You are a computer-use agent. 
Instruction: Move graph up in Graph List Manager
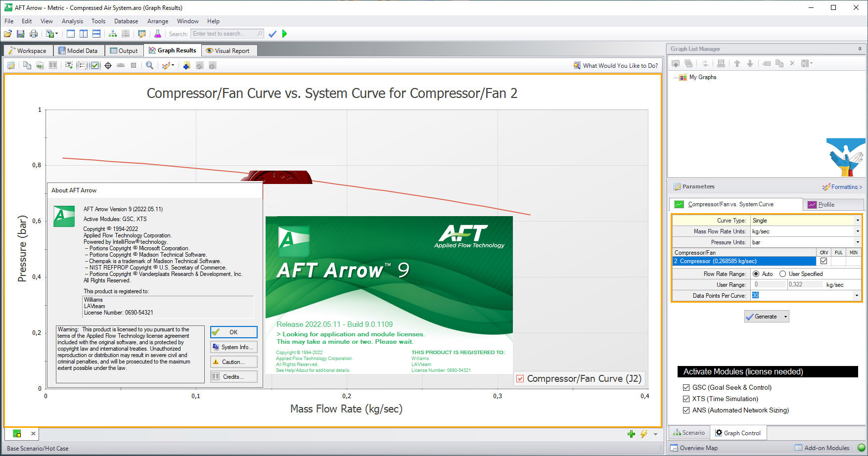[x=737, y=63]
